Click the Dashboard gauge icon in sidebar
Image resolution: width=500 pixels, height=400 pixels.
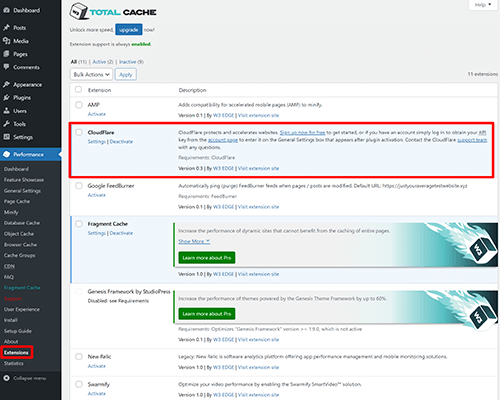6,10
